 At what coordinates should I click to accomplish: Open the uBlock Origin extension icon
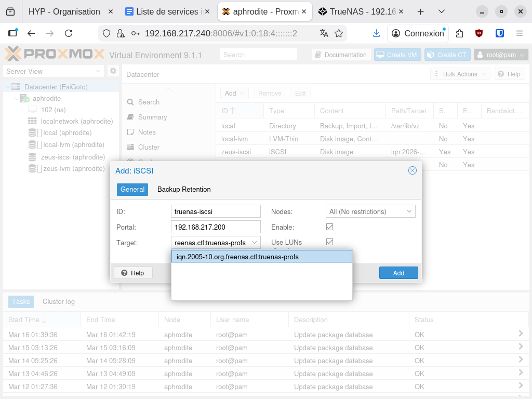click(x=479, y=33)
